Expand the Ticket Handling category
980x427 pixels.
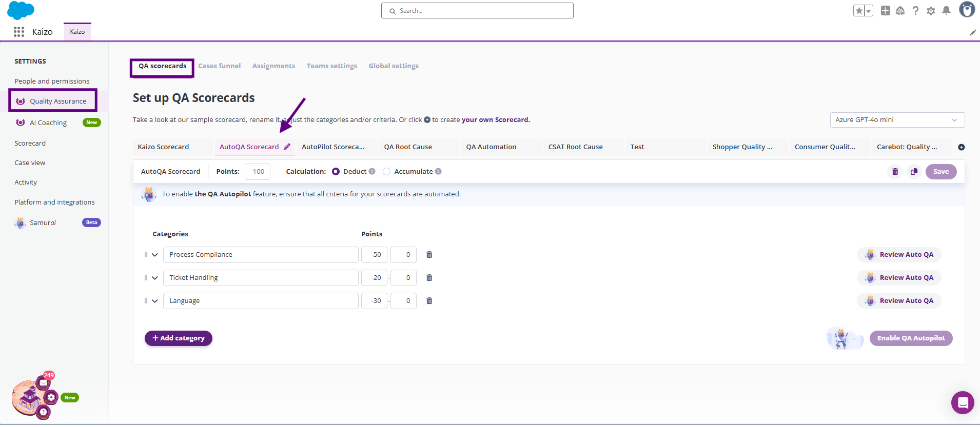click(154, 278)
